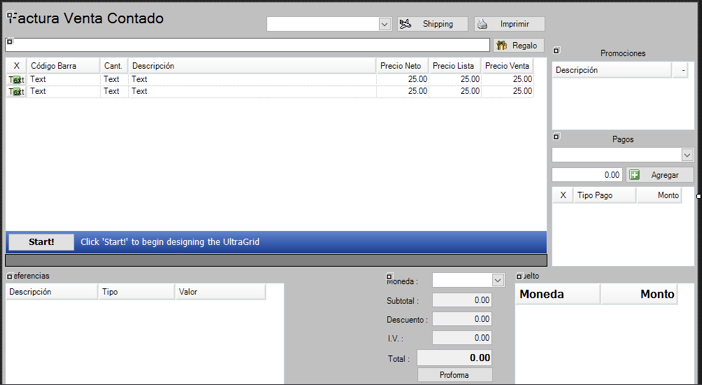Click the Imprimir print button

[509, 24]
